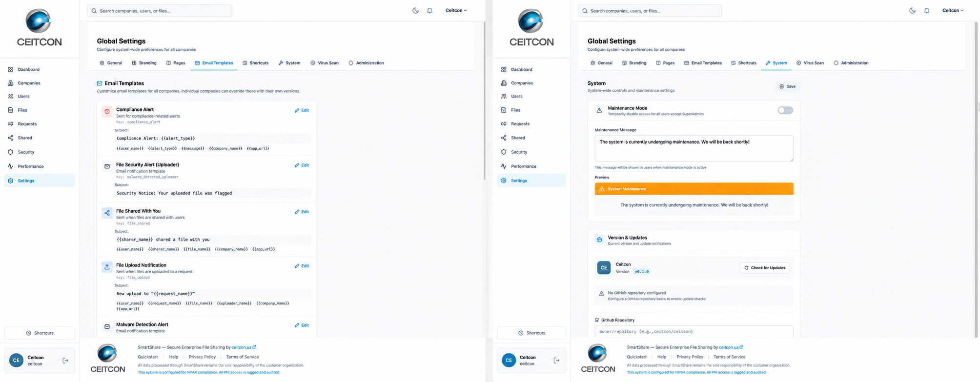
Task: Click CE avatar in right window sidebar
Action: click(x=509, y=361)
